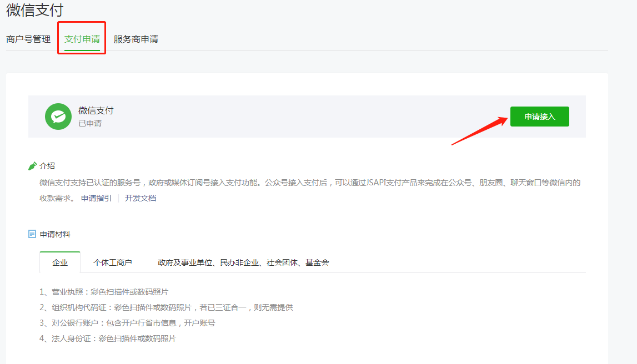Click the line starting 2、组织机构代码证
637x364 pixels.
click(166, 307)
